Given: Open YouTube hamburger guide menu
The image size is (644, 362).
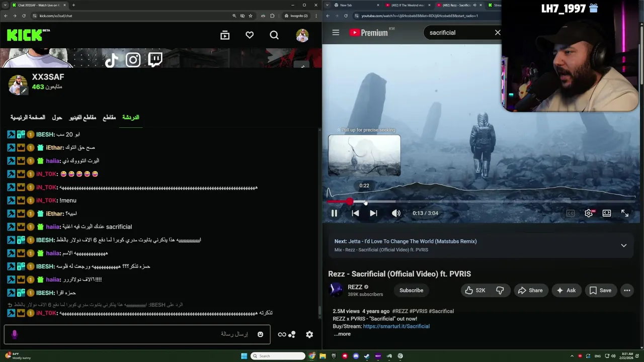Looking at the screenshot, I should 336,33.
